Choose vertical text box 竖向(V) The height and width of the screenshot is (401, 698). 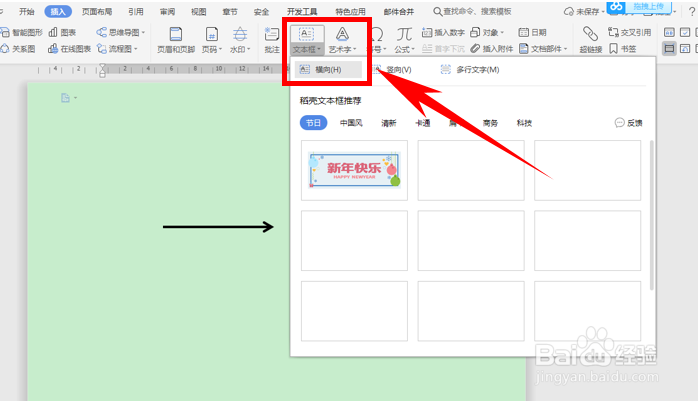coord(394,69)
